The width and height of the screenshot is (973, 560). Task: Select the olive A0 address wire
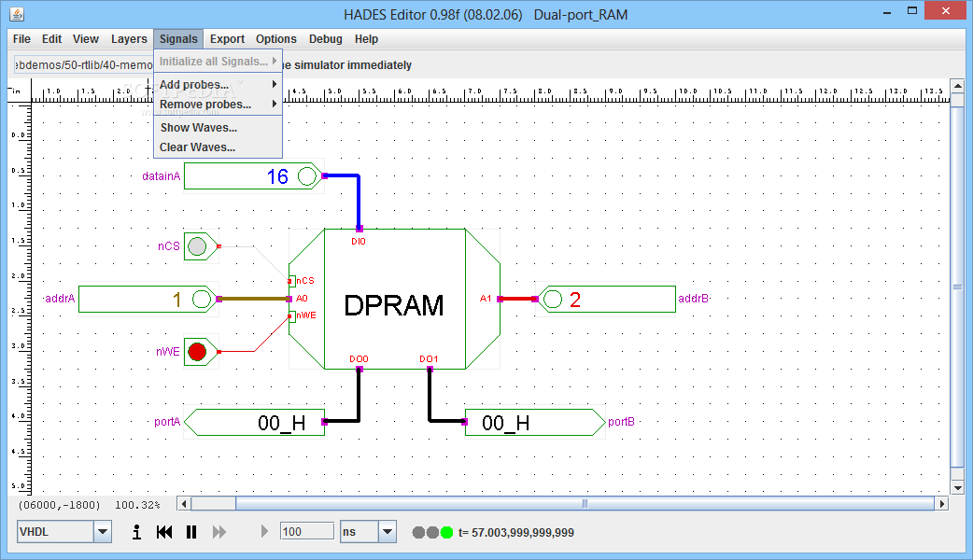(254, 299)
